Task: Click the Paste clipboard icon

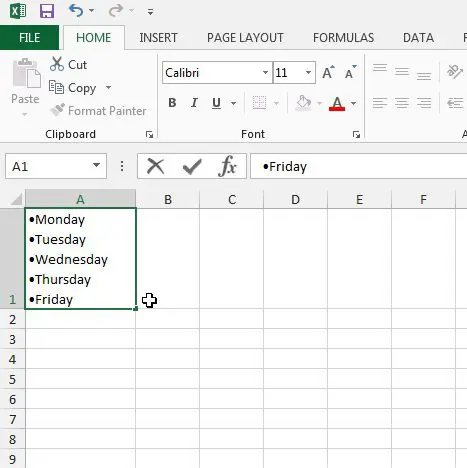Action: [26, 74]
